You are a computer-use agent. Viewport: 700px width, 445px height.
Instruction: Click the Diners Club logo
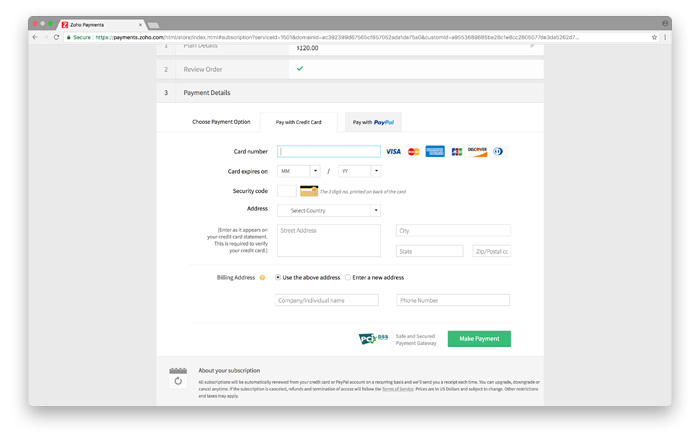pyautogui.click(x=498, y=152)
